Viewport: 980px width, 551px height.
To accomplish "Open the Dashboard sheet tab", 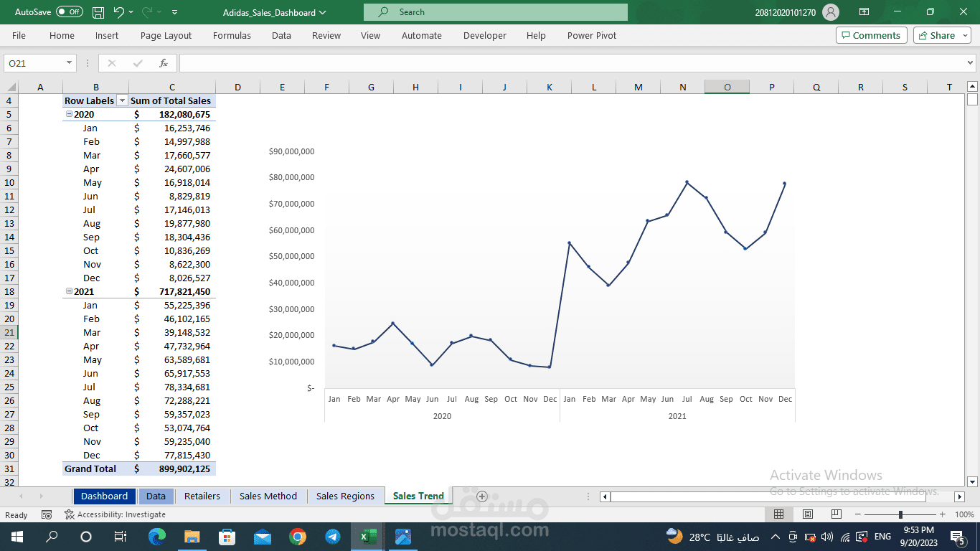I will 104,496.
